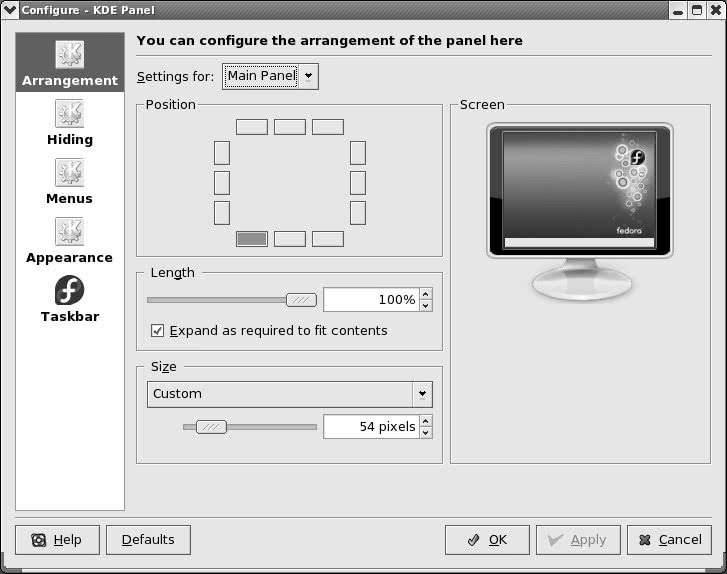Image resolution: width=727 pixels, height=574 pixels.
Task: Discard changes with the Cancel button
Action: [670, 540]
